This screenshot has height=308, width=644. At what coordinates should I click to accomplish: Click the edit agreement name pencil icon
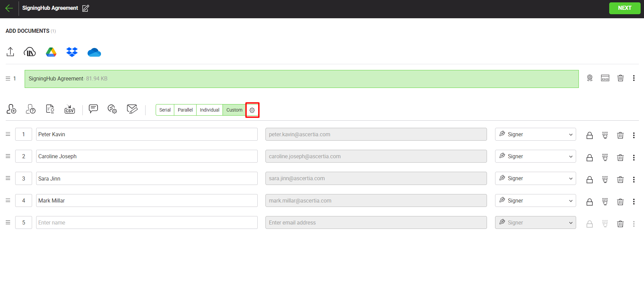[86, 8]
